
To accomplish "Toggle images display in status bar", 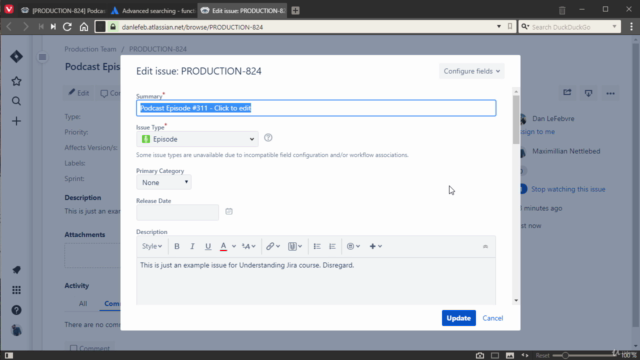I will (x=510, y=356).
